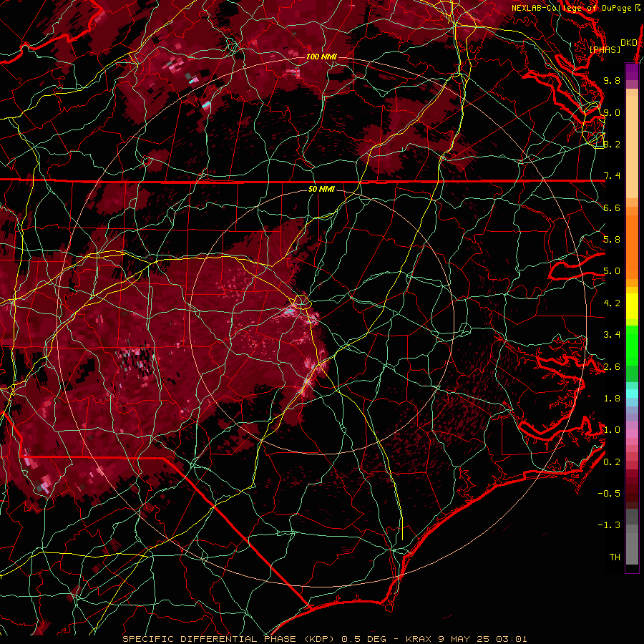Click the 6.6 value on color scale
Screen dimensions: 644x644
612,208
